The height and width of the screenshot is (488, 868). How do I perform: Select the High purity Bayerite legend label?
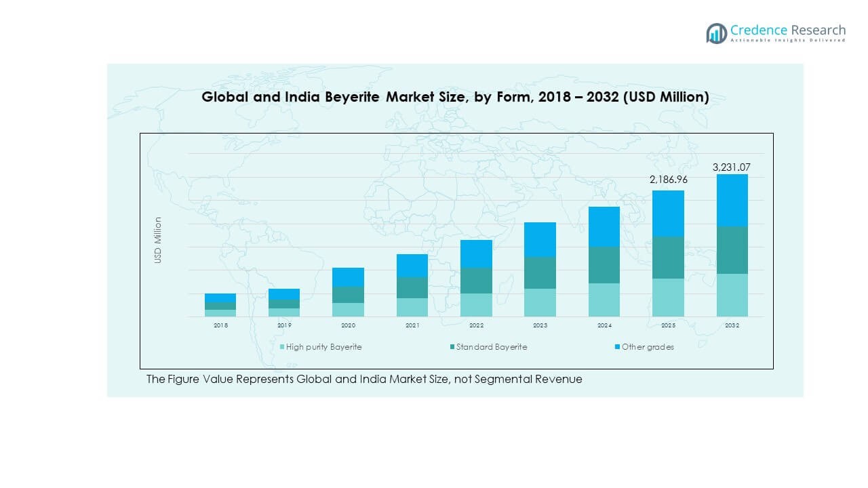pyautogui.click(x=323, y=347)
